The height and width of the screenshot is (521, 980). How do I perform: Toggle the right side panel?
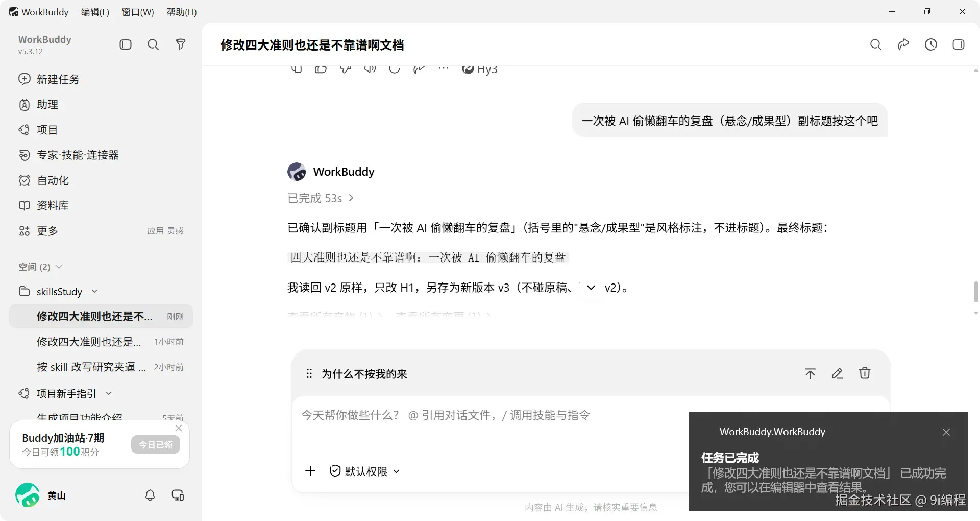[959, 44]
